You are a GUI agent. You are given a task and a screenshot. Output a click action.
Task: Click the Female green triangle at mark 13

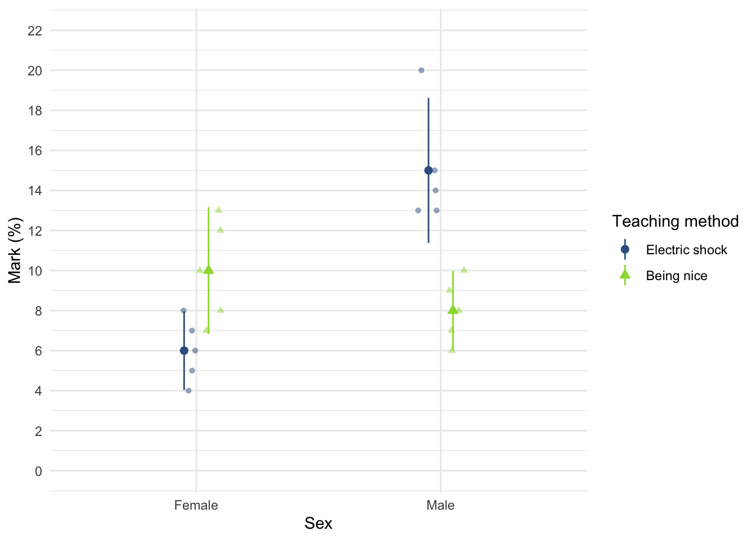pyautogui.click(x=218, y=210)
